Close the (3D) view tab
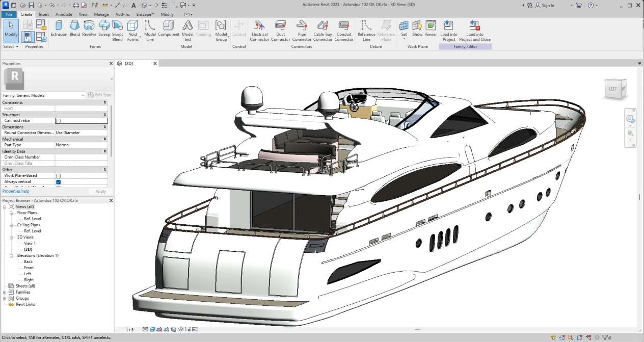 pos(155,64)
